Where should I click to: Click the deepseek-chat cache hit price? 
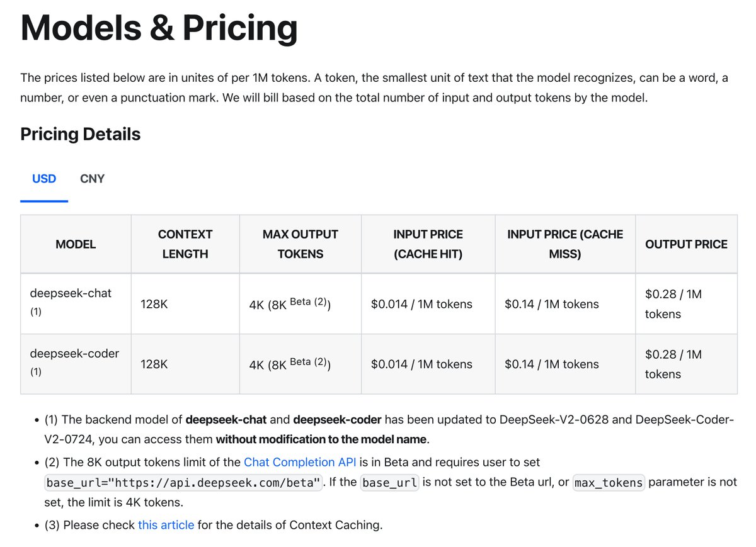coord(421,305)
